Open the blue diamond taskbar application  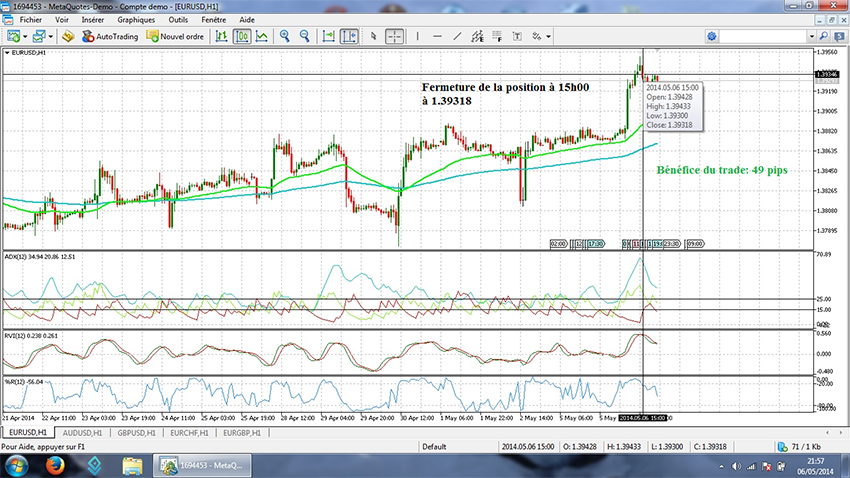(94, 465)
